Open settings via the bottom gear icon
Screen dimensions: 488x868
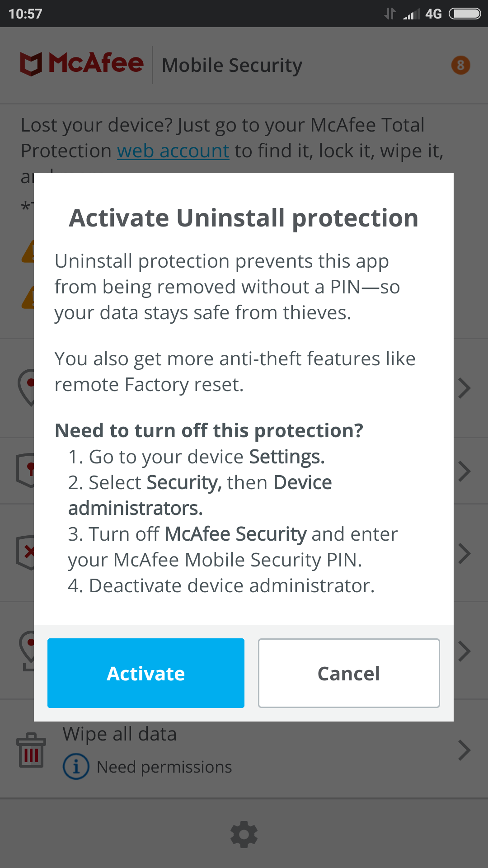click(x=244, y=834)
